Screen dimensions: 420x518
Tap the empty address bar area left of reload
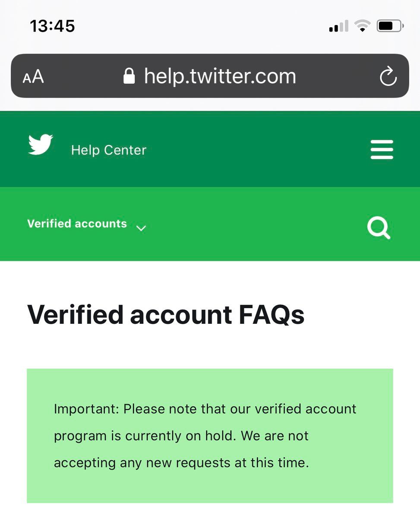click(x=337, y=76)
